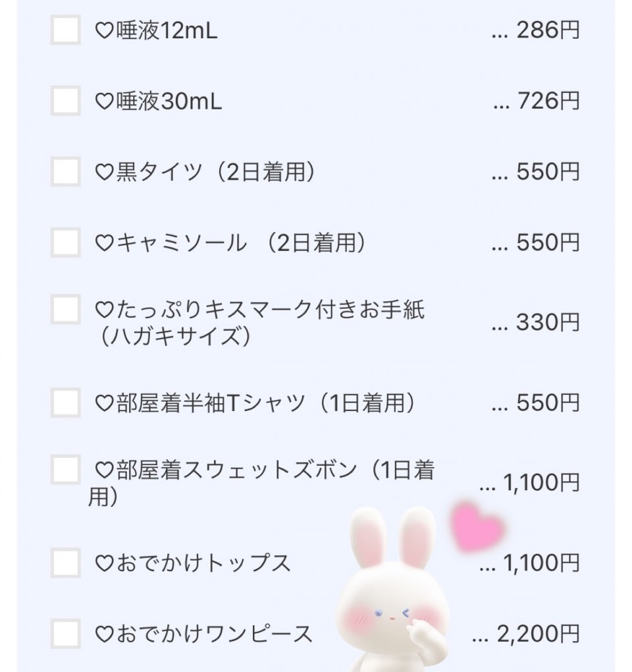Tick the 唾液30mL option box
Viewport: 632px width, 672px height.
(x=65, y=101)
